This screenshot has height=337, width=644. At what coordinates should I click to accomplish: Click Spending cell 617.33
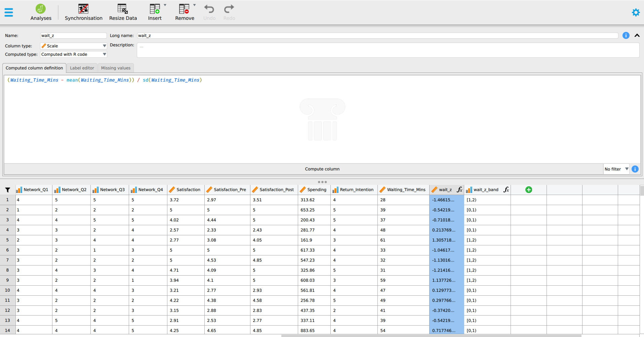pos(314,250)
